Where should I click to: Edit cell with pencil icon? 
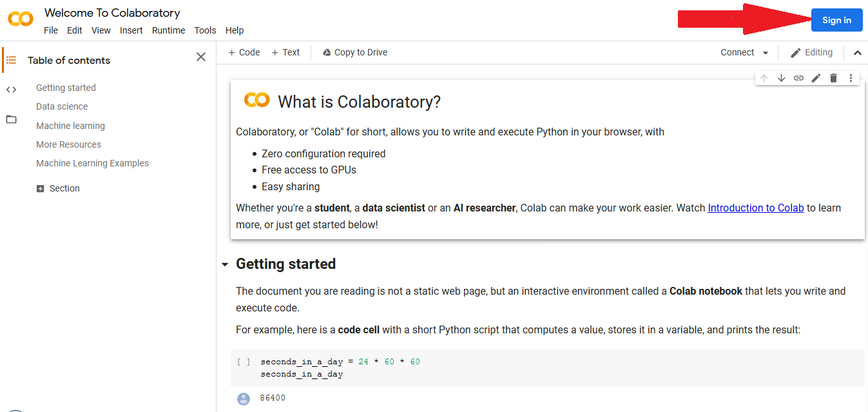click(816, 78)
